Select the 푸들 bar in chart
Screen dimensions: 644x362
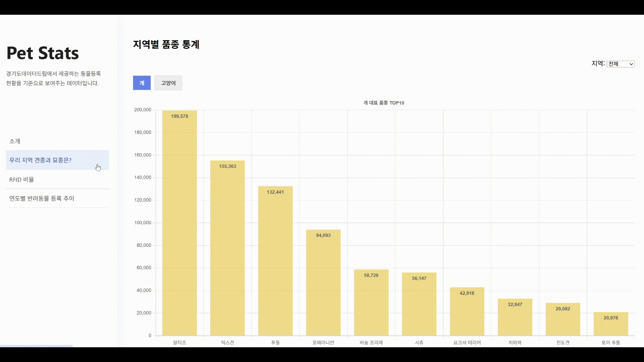(x=275, y=261)
